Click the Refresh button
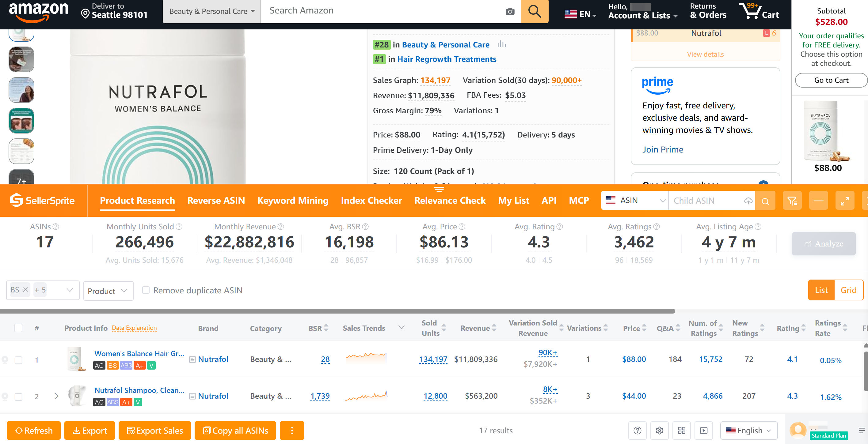Viewport: 868px width, 444px height. [33, 431]
